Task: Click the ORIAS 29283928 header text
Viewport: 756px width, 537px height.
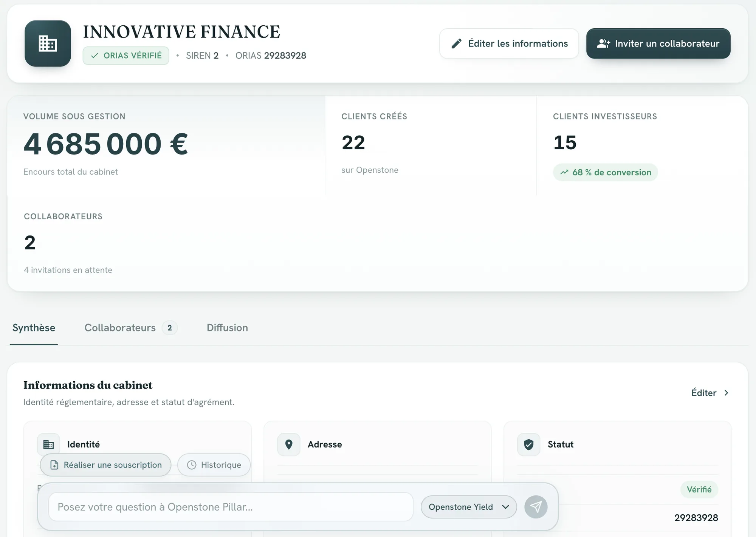Action: point(271,56)
